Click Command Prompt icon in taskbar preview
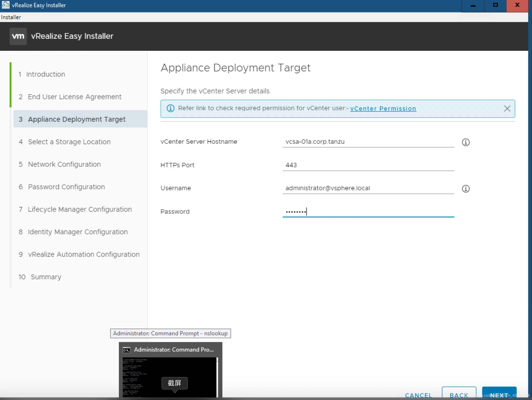This screenshot has width=532, height=400. coord(127,350)
